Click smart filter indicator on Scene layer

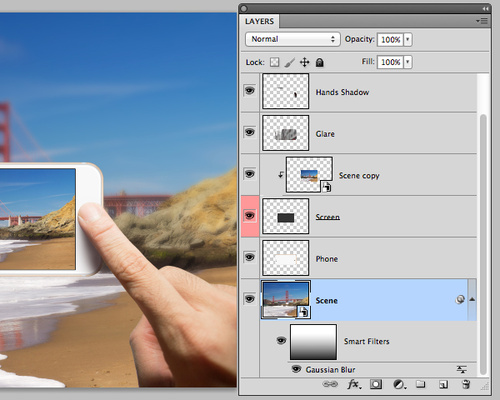click(460, 300)
